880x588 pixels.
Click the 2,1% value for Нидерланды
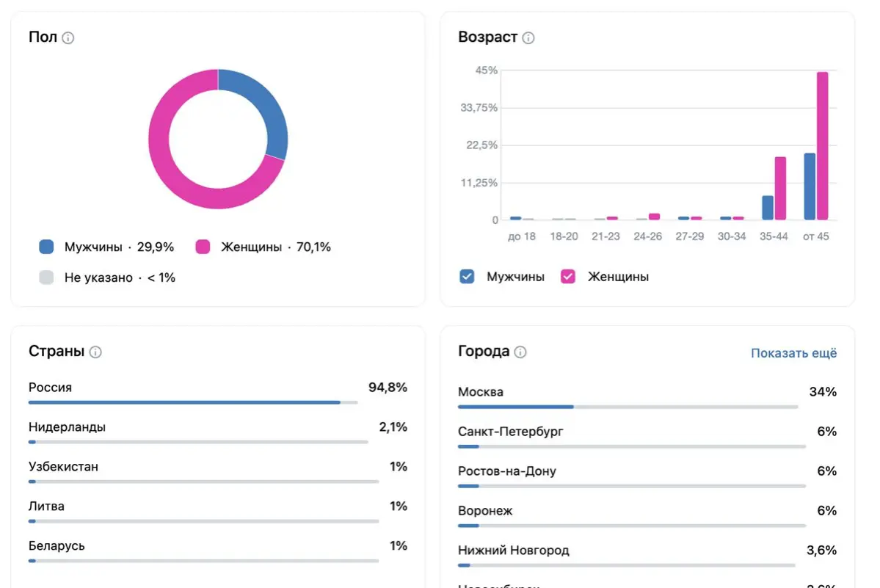click(393, 427)
